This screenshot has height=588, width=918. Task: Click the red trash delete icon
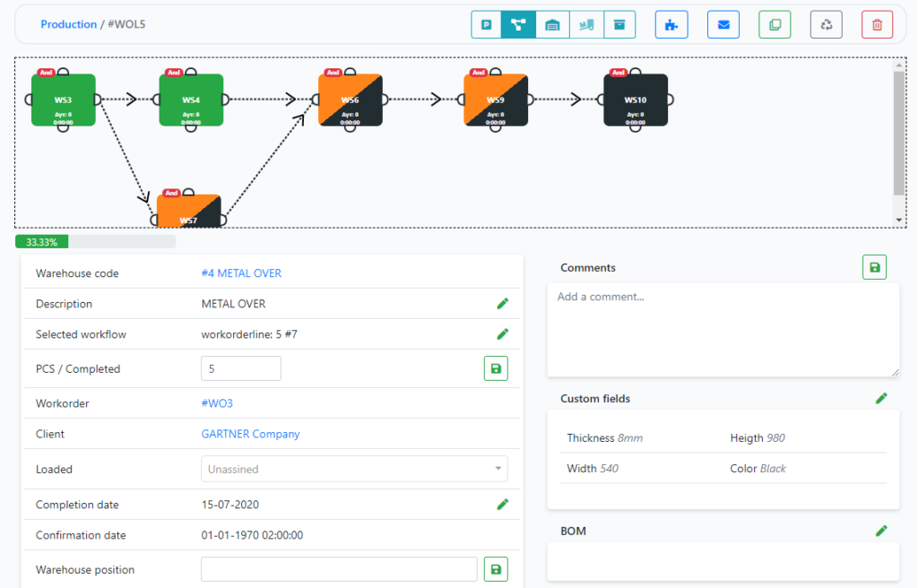877,25
